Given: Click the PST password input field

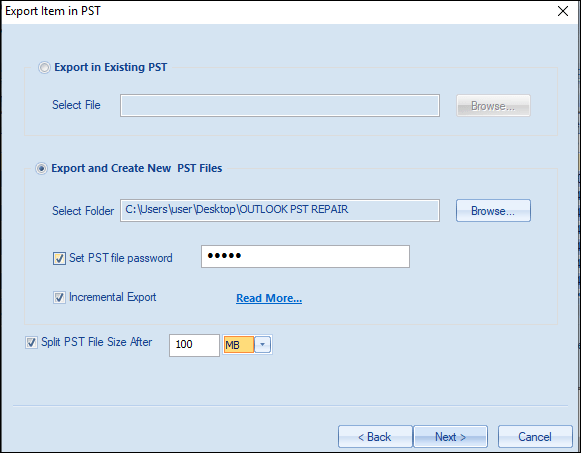Looking at the screenshot, I should click(x=305, y=256).
